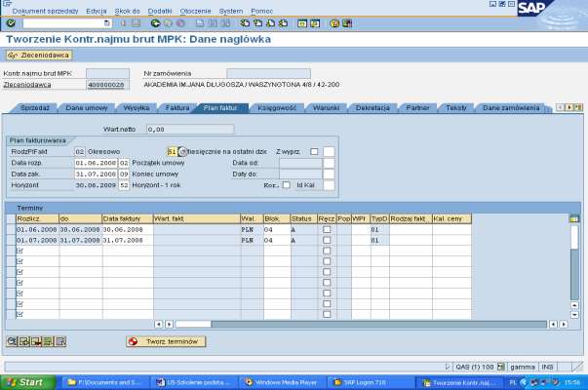Click the Data faktury column header
This screenshot has height=390, width=588.
coord(128,218)
